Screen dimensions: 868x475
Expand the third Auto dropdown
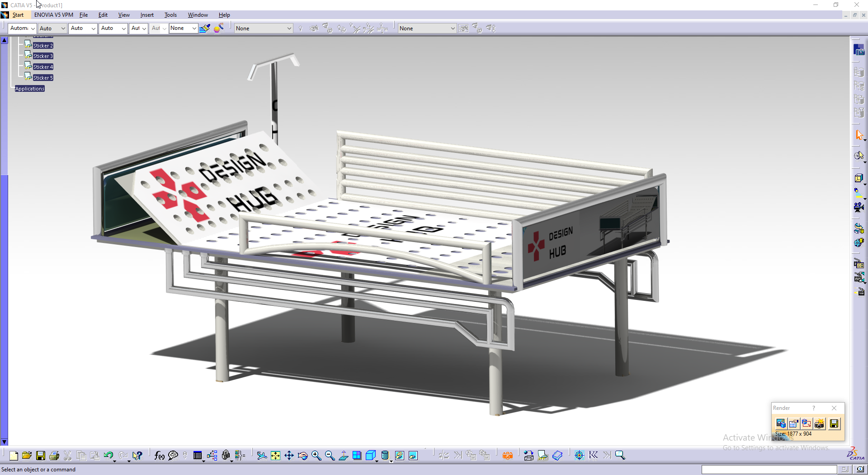83,28
